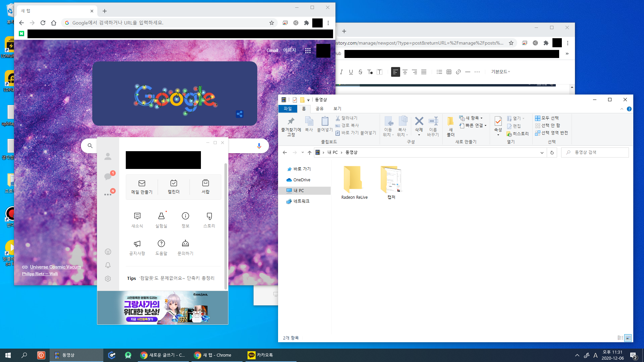
Task: Open the 파일 menu in Explorer
Action: tap(287, 109)
